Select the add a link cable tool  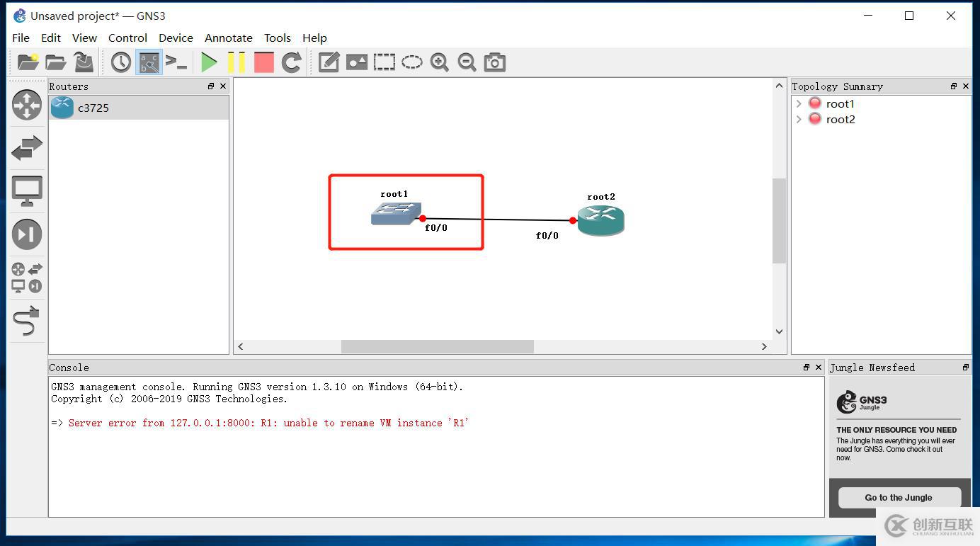pos(27,321)
